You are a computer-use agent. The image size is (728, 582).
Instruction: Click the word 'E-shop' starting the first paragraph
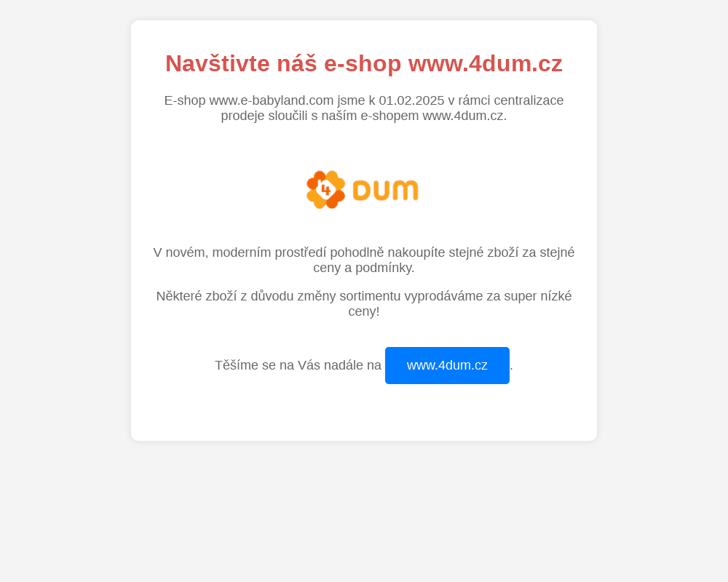185,100
